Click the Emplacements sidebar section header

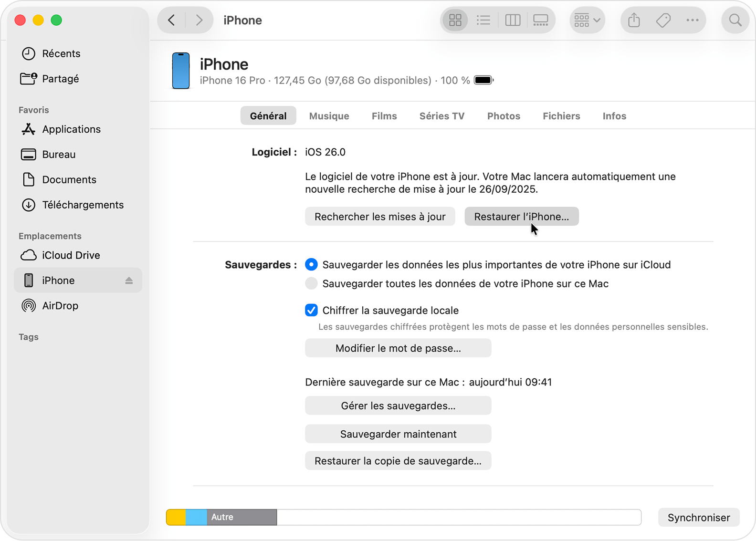50,236
